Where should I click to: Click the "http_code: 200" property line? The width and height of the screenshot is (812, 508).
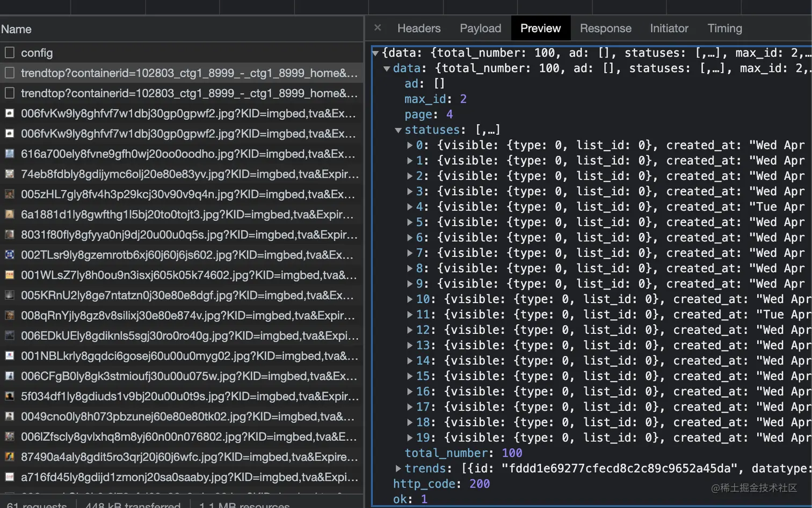(x=441, y=484)
